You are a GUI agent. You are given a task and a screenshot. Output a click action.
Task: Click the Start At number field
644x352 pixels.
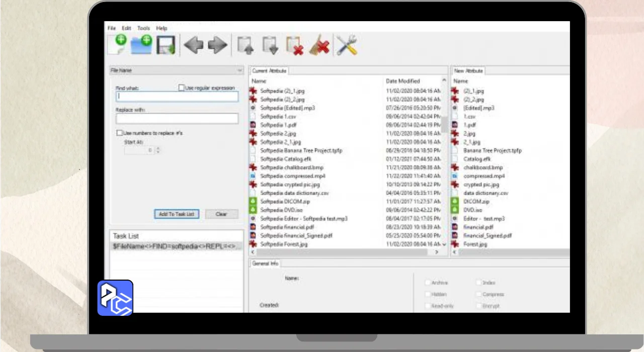(x=139, y=150)
